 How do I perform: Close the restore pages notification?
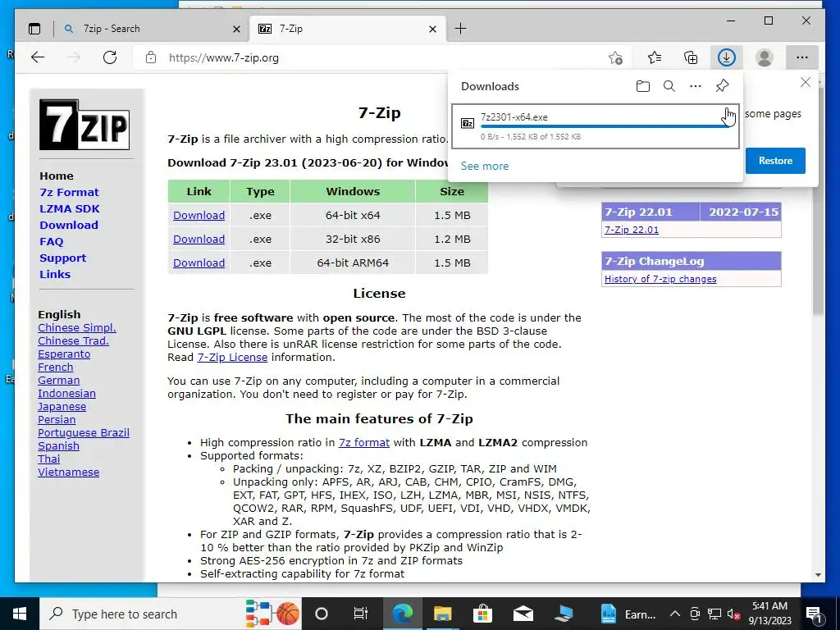pos(806,82)
